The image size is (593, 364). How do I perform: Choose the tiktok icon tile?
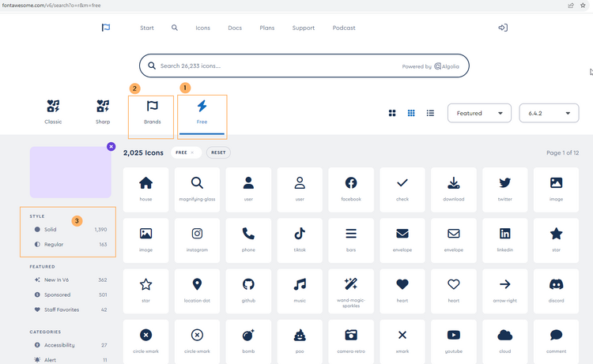tap(300, 239)
